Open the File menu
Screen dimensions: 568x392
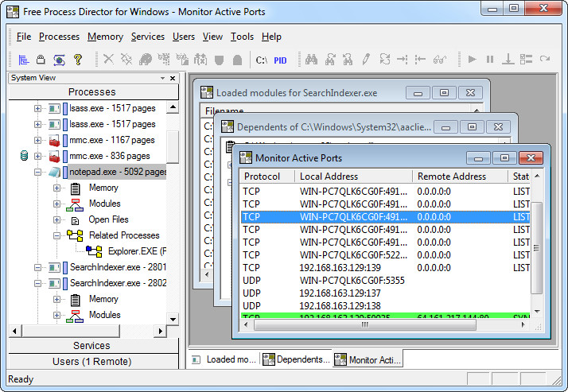[24, 37]
